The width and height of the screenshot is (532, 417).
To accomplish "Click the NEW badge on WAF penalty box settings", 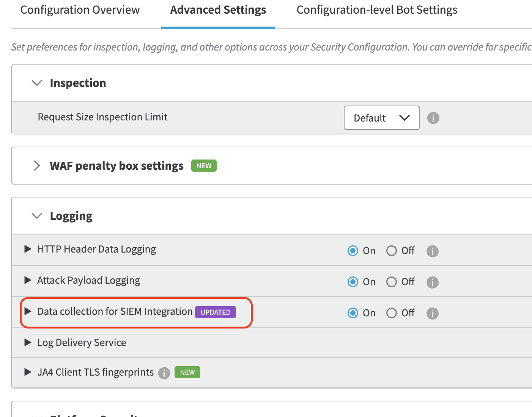I will (x=204, y=166).
